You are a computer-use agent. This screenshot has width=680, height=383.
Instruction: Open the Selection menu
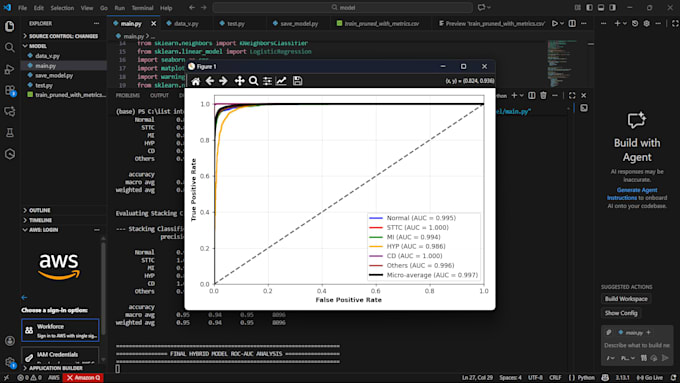[62, 8]
